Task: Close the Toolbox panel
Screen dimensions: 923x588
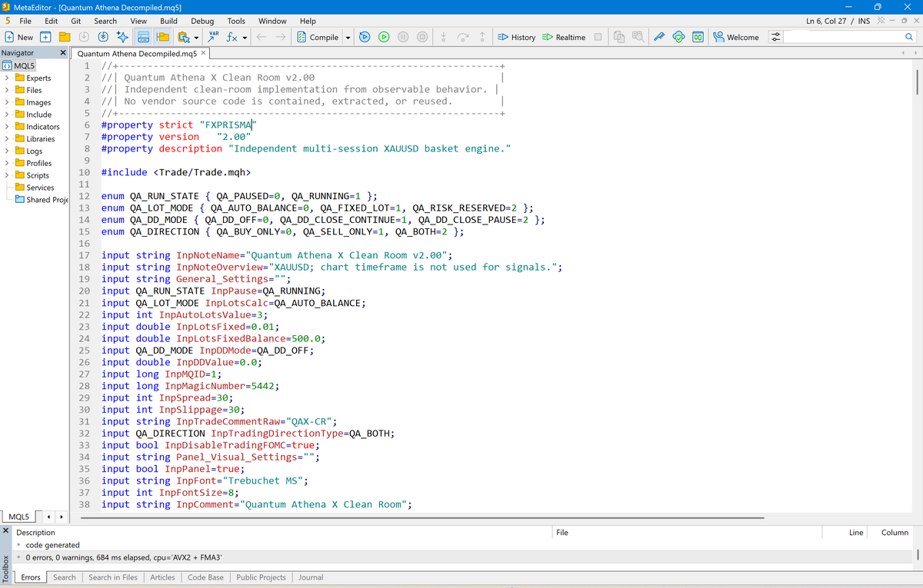Action: pos(5,532)
